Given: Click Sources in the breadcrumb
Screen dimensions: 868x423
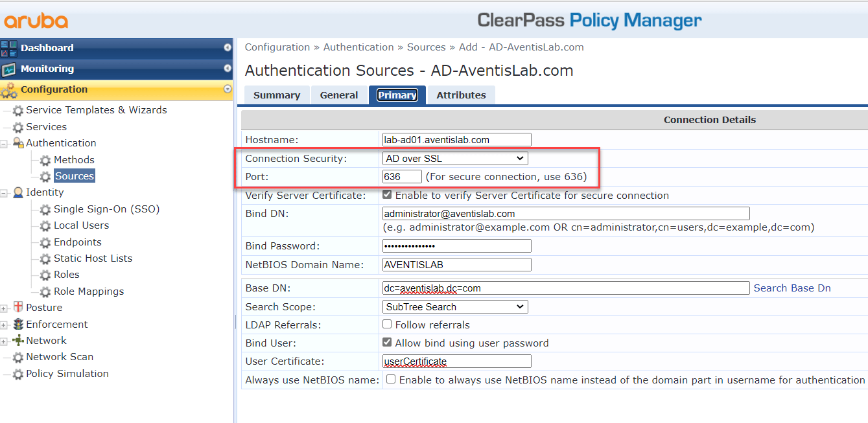Looking at the screenshot, I should pos(427,47).
